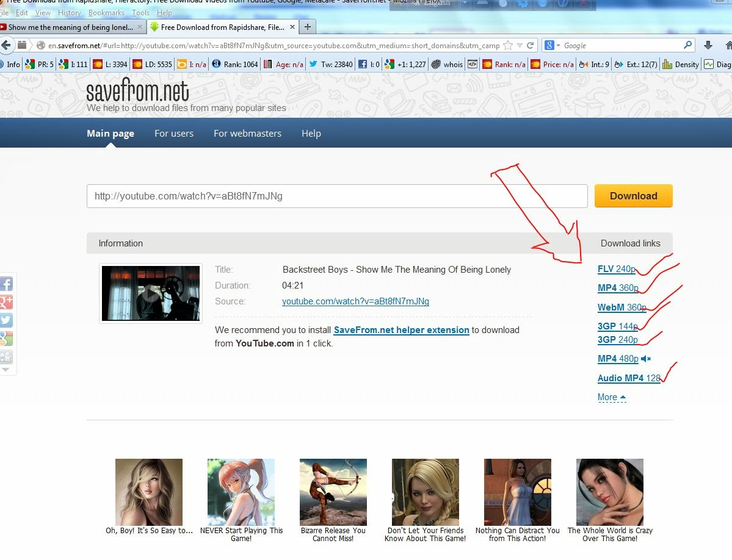Click the Bing I: n/a indicator
This screenshot has height=560, width=732.
coord(192,64)
